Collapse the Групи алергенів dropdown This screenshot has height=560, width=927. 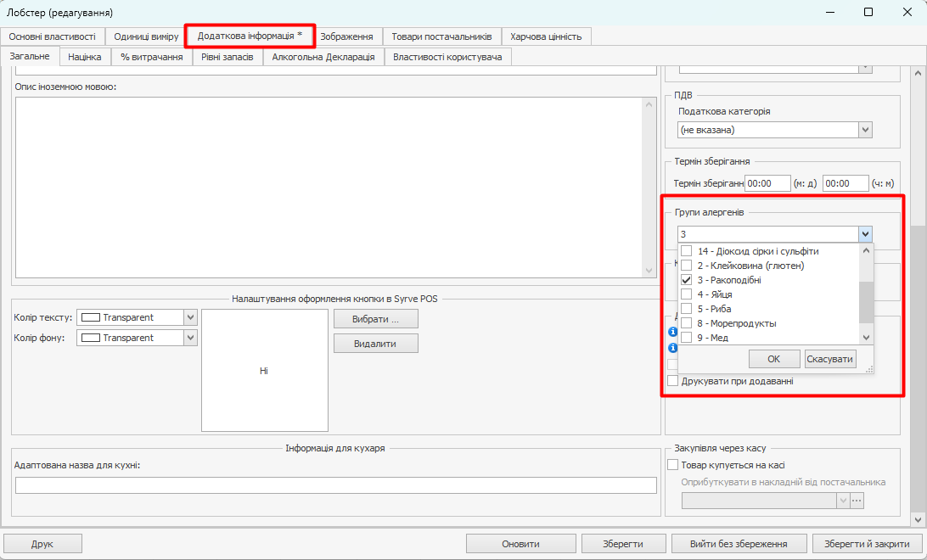click(x=864, y=234)
